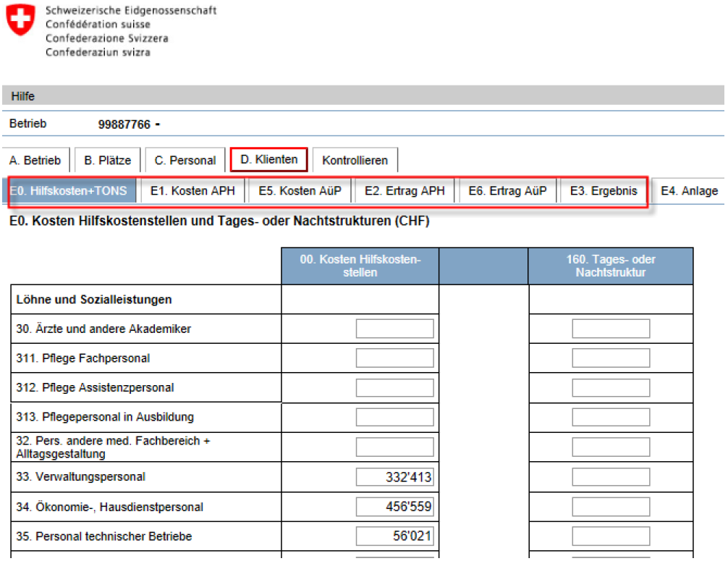Open the E2. Ertrag APH subtab

(x=405, y=191)
